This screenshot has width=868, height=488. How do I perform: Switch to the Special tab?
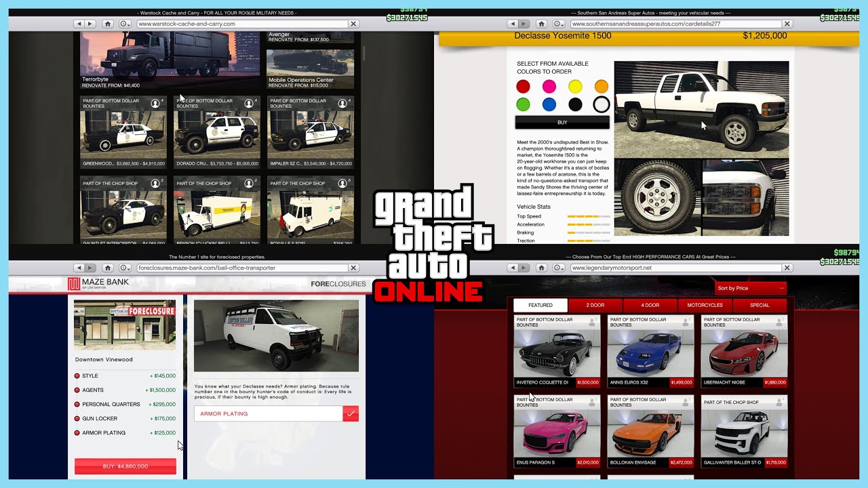pos(759,305)
